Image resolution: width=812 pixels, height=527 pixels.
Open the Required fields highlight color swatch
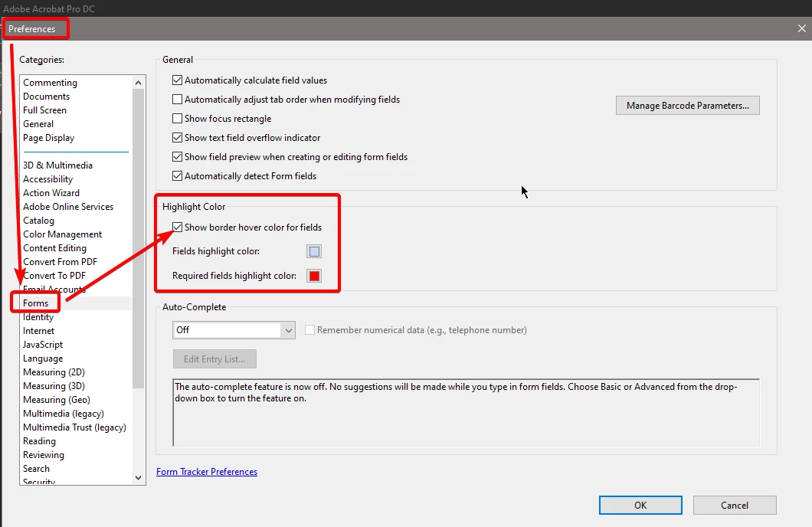[x=314, y=276]
